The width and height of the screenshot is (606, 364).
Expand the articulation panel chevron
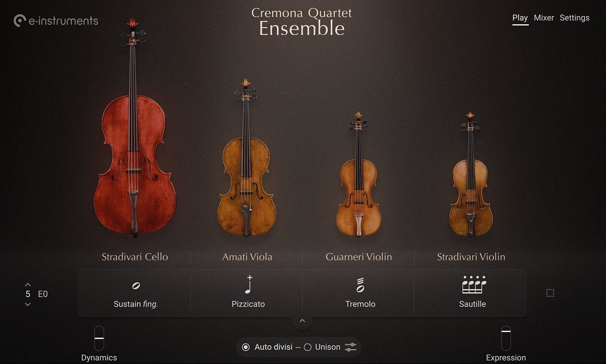pos(302,321)
